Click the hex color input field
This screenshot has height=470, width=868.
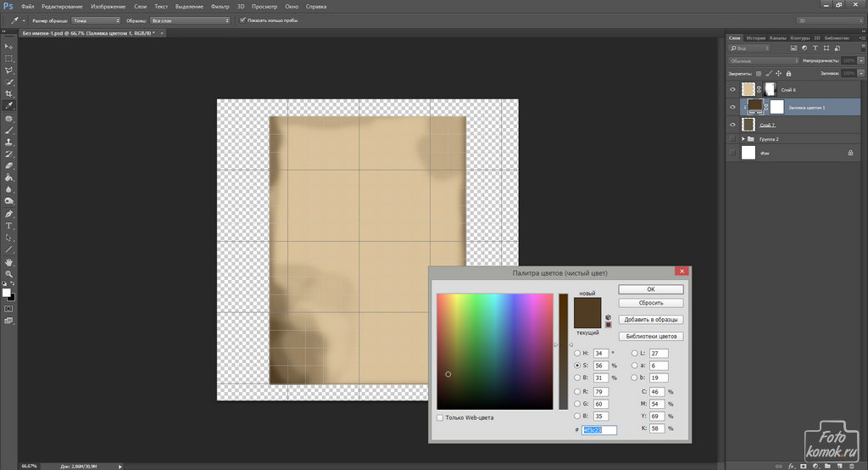[x=598, y=430]
